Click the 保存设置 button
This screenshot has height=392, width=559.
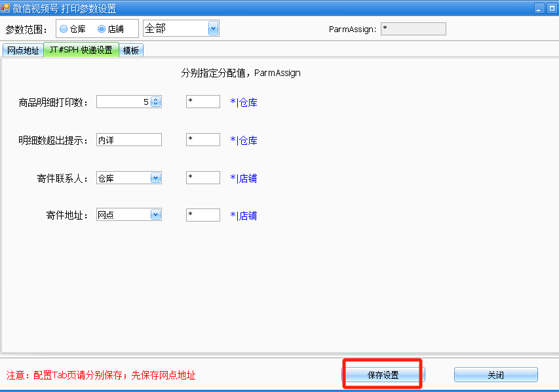[383, 375]
